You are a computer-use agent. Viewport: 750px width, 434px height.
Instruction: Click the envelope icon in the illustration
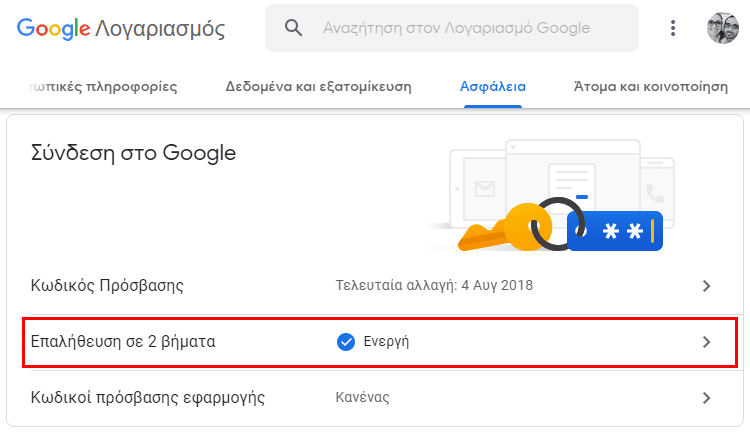pos(485,189)
